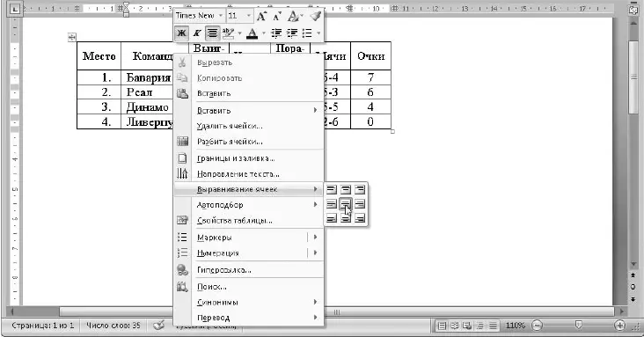Expand the Нумерация submenu arrow
Image resolution: width=644 pixels, height=337 pixels.
point(316,253)
